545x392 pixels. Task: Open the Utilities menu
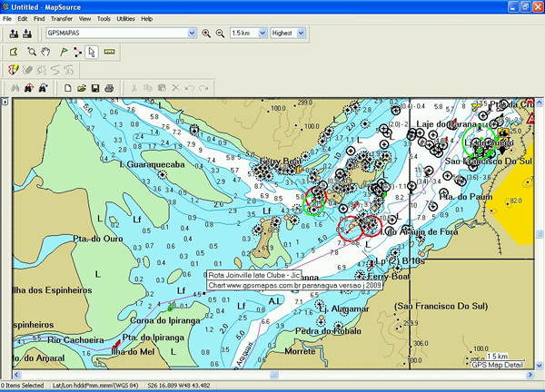pyautogui.click(x=126, y=18)
